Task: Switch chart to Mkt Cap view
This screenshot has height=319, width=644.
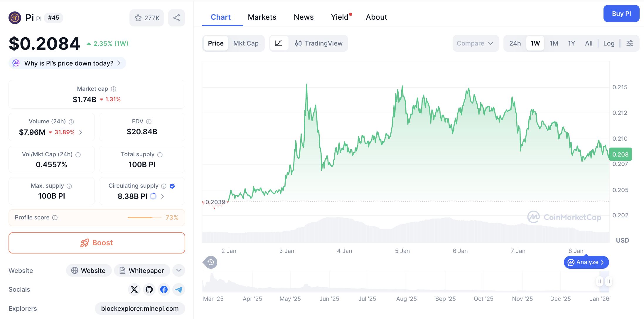Action: coord(246,43)
